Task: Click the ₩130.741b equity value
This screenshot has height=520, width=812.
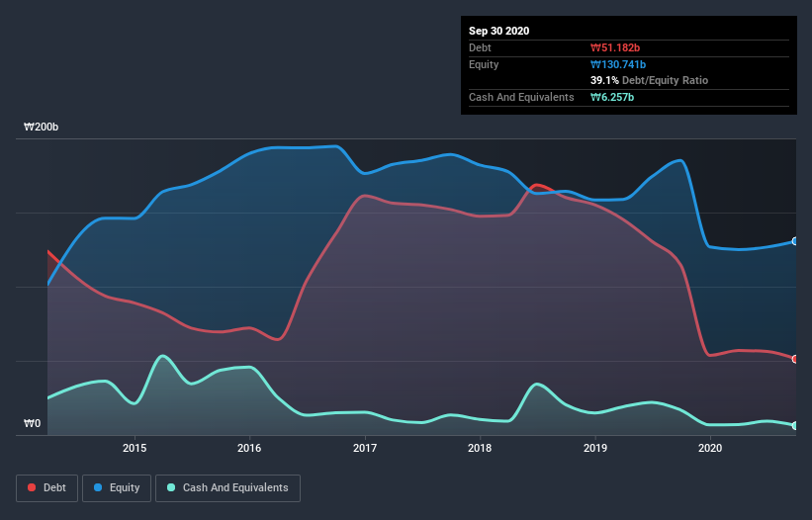Action: click(618, 64)
